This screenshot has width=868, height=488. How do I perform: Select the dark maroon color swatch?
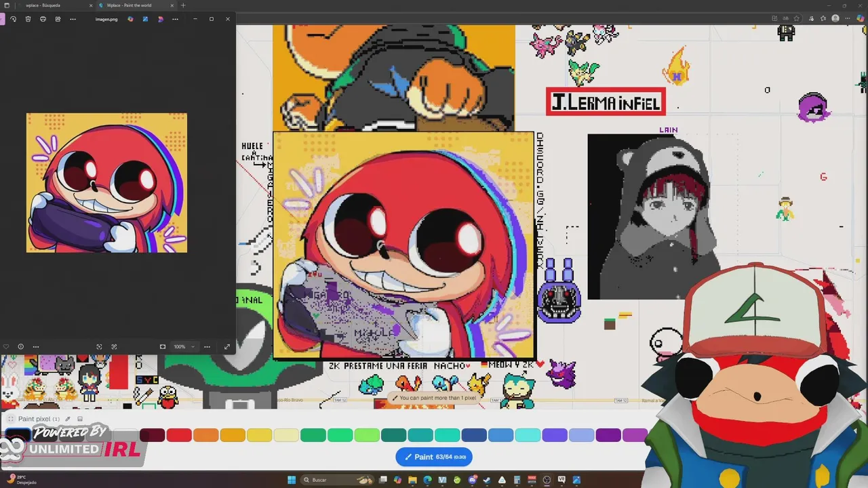pos(152,435)
